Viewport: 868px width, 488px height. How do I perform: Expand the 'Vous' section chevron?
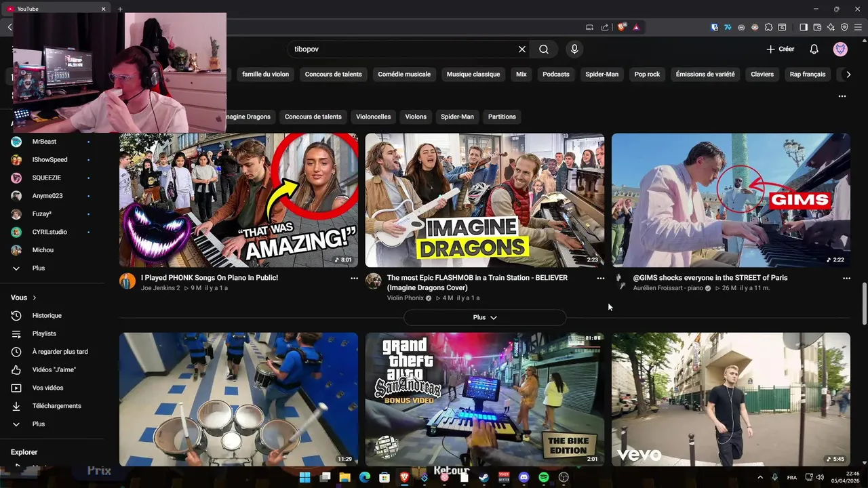tap(35, 298)
